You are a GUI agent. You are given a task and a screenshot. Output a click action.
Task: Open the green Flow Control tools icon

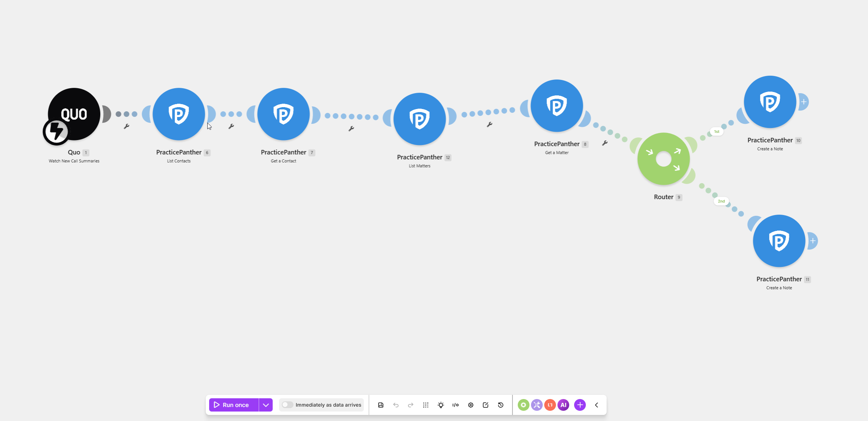point(523,405)
